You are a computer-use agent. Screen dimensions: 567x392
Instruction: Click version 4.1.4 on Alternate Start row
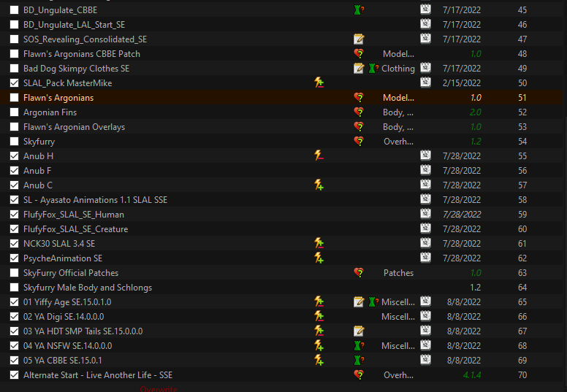[472, 375]
